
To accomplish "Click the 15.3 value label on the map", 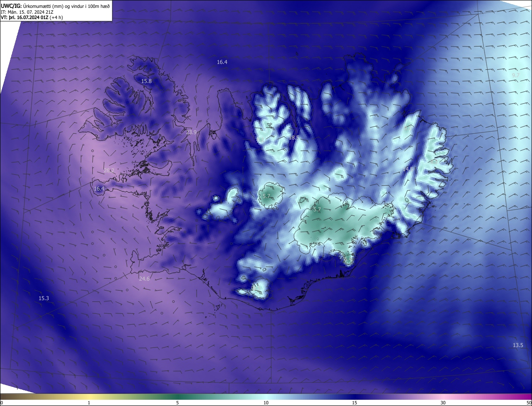I will point(44,298).
